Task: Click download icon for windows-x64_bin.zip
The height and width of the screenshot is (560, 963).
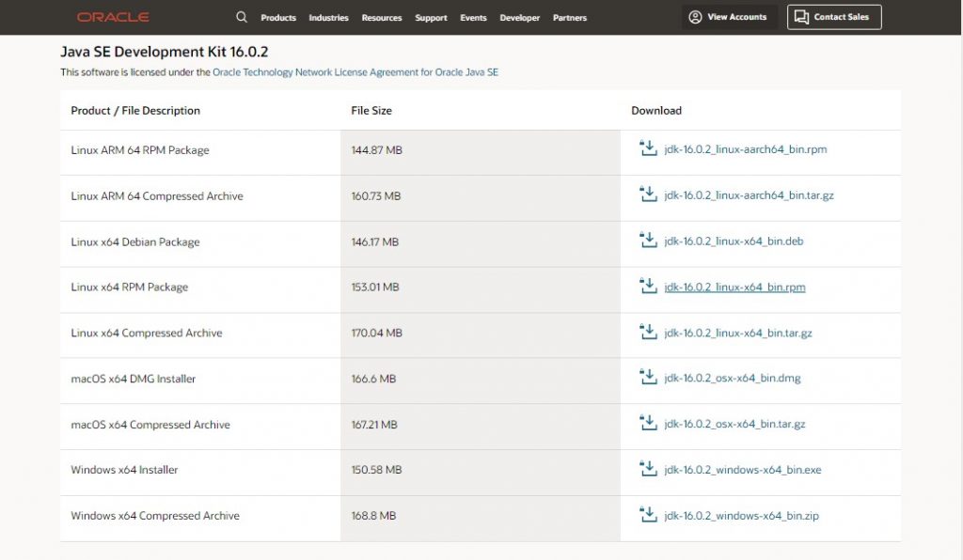Action: (648, 515)
